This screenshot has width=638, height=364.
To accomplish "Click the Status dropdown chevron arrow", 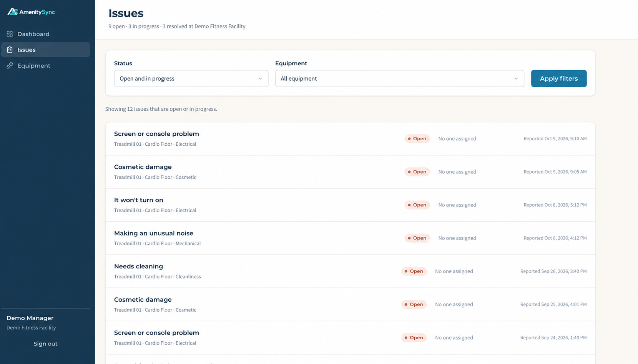I will pos(260,78).
